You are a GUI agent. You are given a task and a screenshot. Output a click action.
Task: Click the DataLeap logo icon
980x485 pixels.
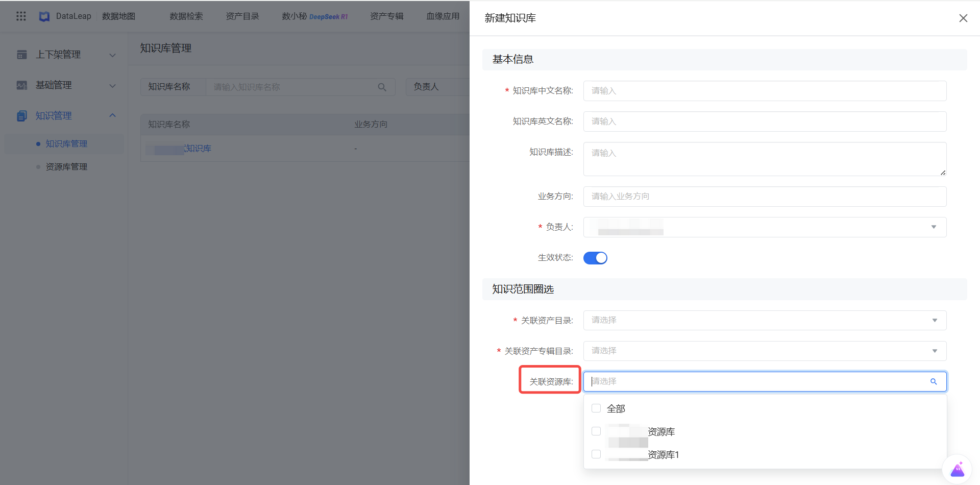click(x=44, y=16)
